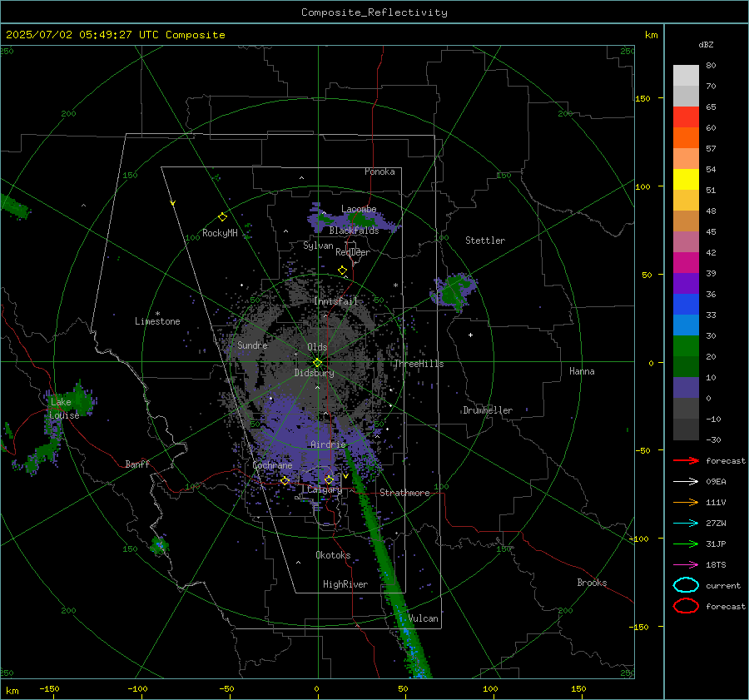This screenshot has width=749, height=700.
Task: Click the Strathmore city label
Action: click(x=404, y=493)
